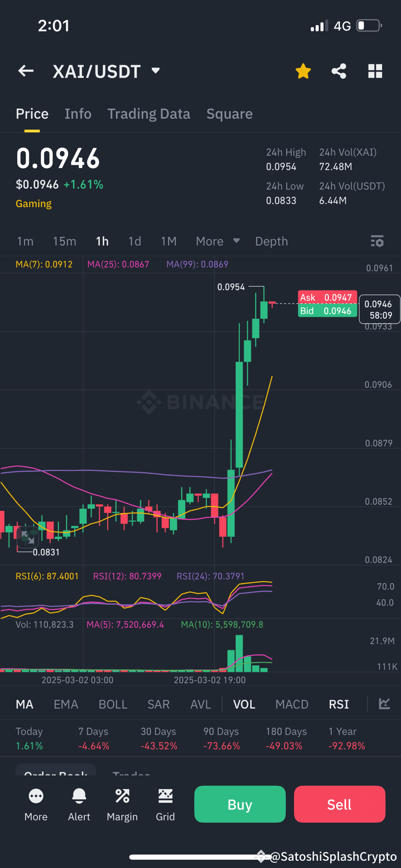Tap the fullscreen expand chart icon
Viewport: 401px width, 868px height.
pos(28,538)
